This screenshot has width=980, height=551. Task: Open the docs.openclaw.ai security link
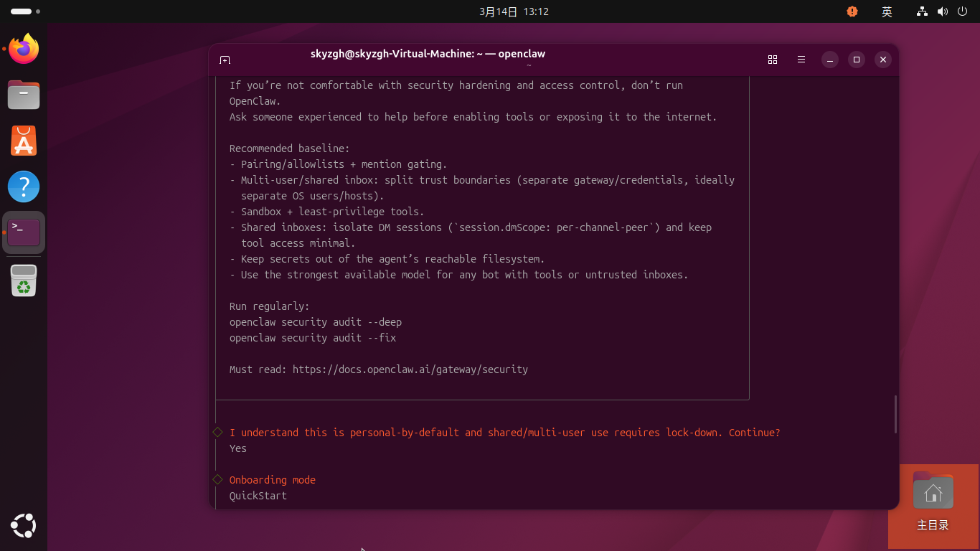click(x=410, y=369)
